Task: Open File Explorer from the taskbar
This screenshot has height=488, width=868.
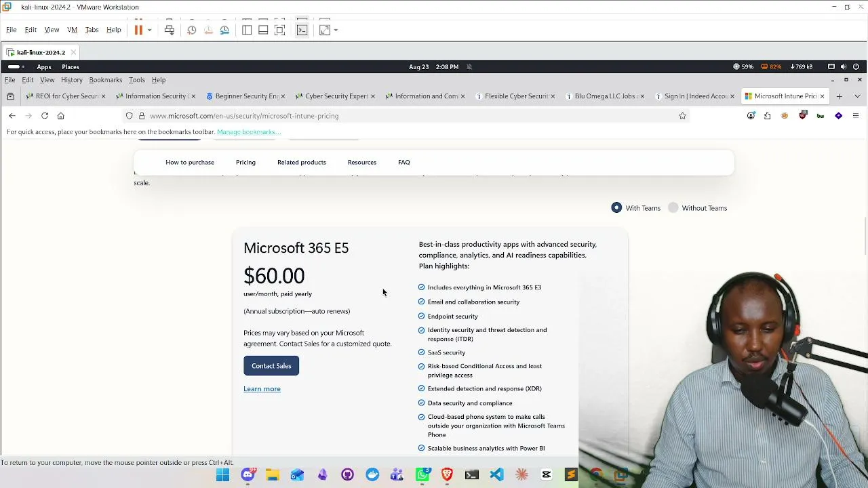Action: tap(273, 475)
